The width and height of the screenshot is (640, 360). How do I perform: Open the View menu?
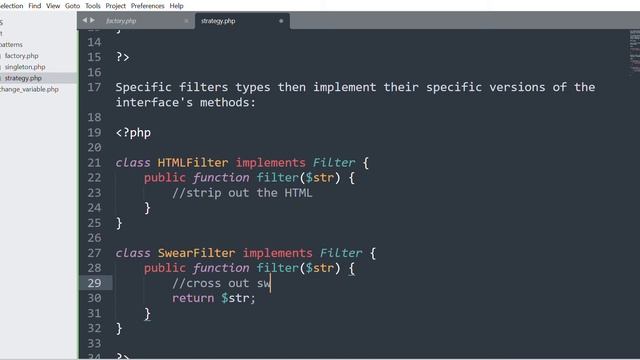53,6
